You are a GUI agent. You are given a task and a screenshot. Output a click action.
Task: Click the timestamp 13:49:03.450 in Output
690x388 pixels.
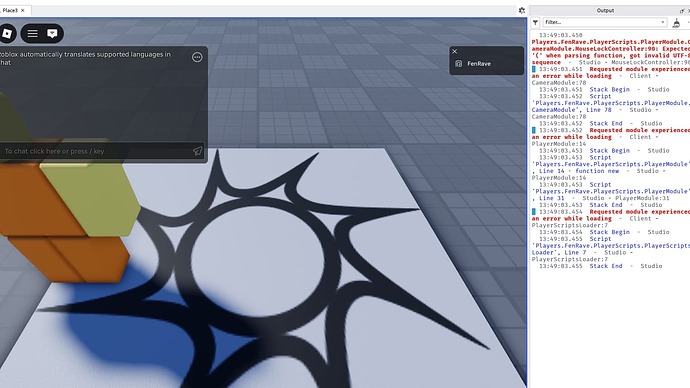pos(561,35)
